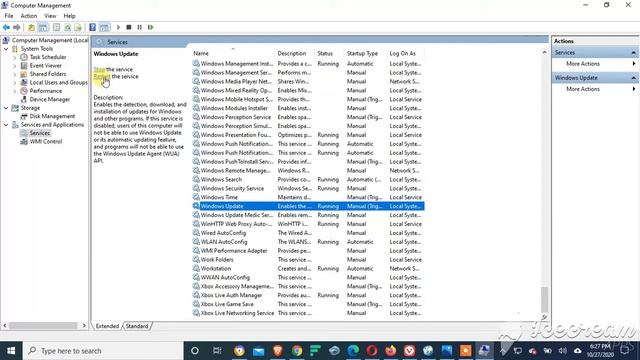Screen dimensions: 640x360
Task: Click the tree pane scroll-right arrow
Action: click(x=84, y=326)
